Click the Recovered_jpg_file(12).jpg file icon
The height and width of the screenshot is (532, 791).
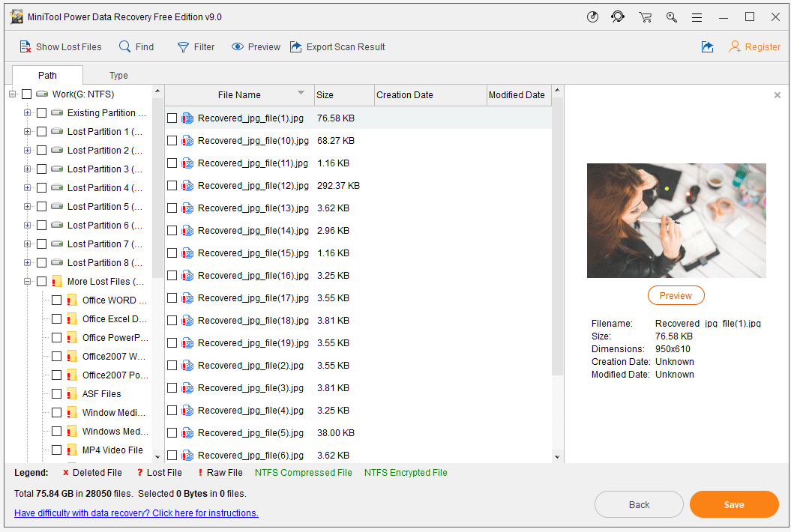click(x=187, y=186)
